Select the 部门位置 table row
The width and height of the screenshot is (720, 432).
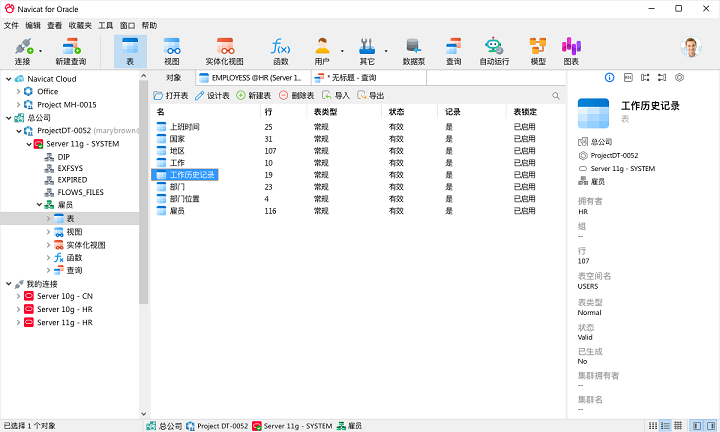coord(358,199)
